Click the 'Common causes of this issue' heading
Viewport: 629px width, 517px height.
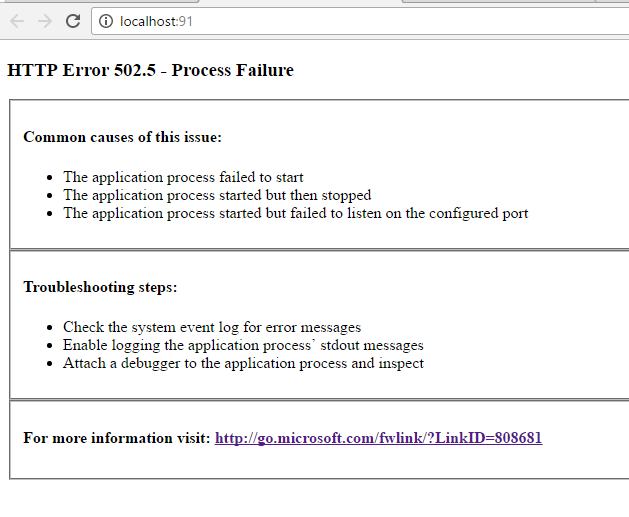tap(122, 137)
